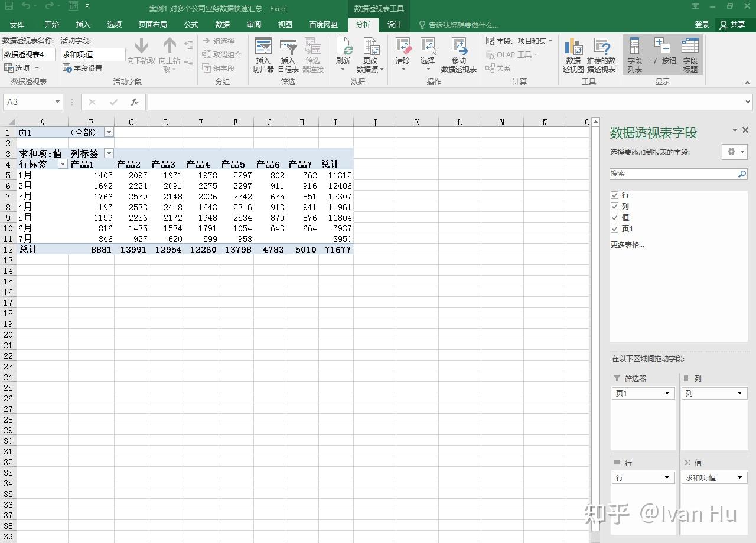
Task: Click the Clear pivot table icon
Action: (x=403, y=47)
